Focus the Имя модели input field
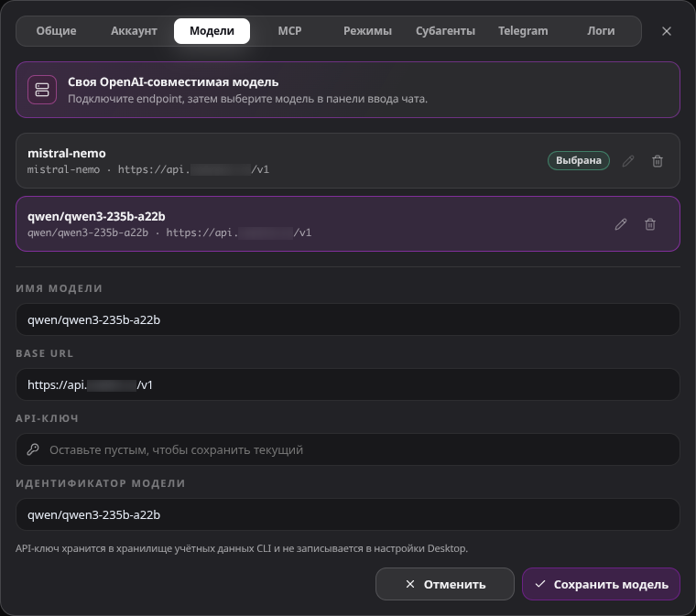 click(348, 319)
